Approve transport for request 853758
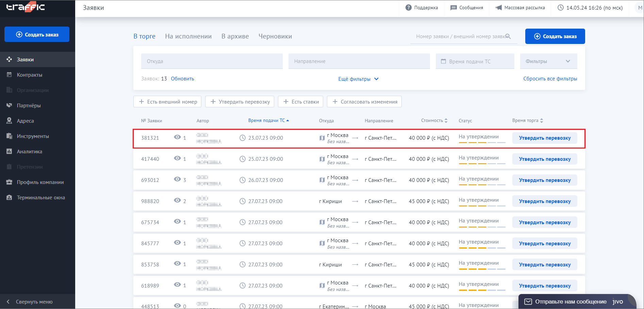Viewport: 644px width, 309px height. click(545, 265)
